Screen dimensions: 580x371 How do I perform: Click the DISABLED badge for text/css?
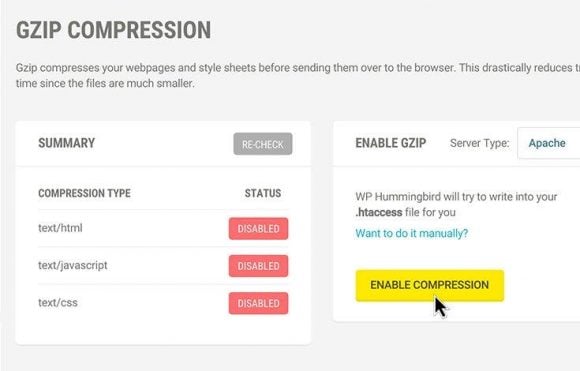coord(259,303)
